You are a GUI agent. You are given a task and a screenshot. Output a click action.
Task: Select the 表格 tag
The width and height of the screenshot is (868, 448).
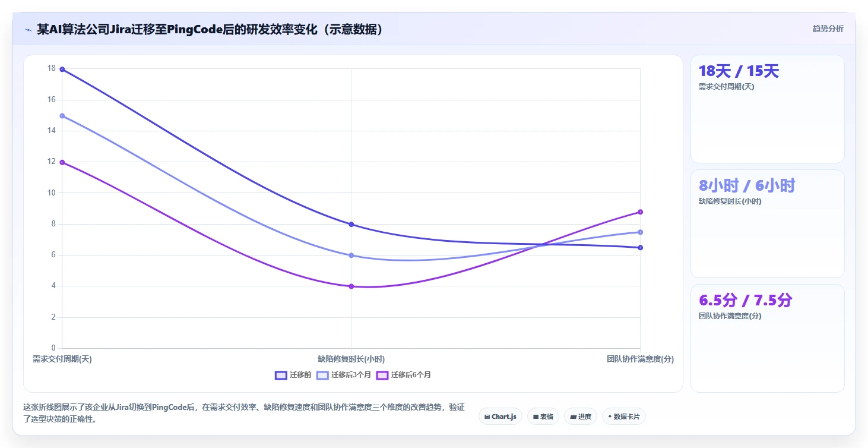point(543,417)
